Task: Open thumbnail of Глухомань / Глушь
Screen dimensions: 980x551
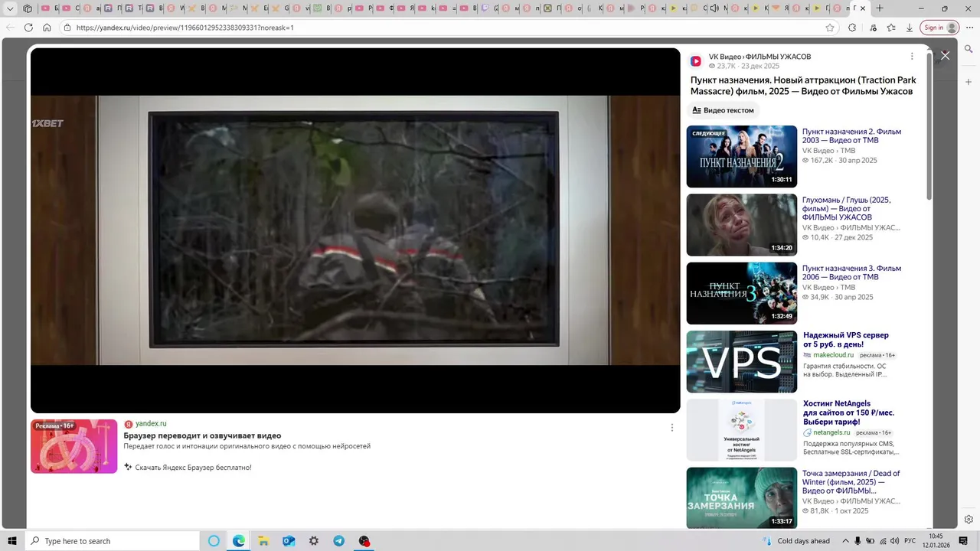Action: tap(742, 225)
